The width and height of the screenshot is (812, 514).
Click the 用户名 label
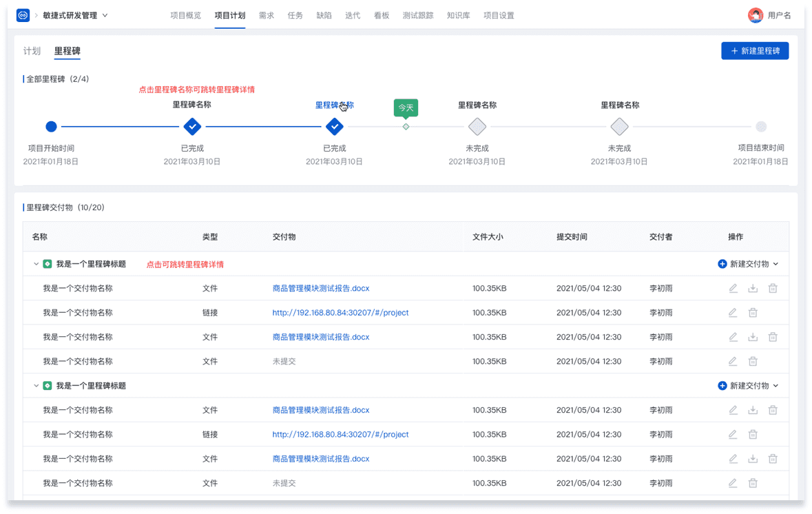pos(779,16)
